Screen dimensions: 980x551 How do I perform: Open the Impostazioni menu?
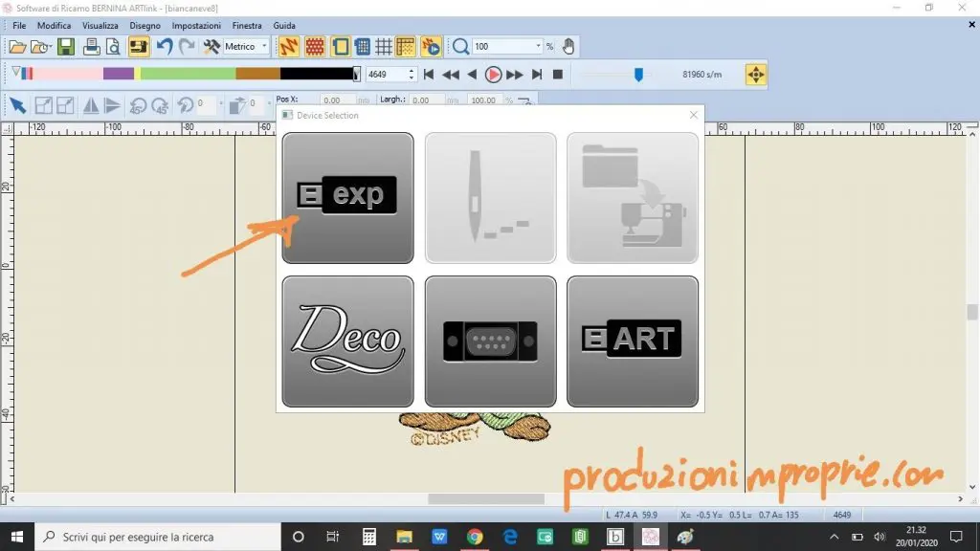[x=196, y=26]
